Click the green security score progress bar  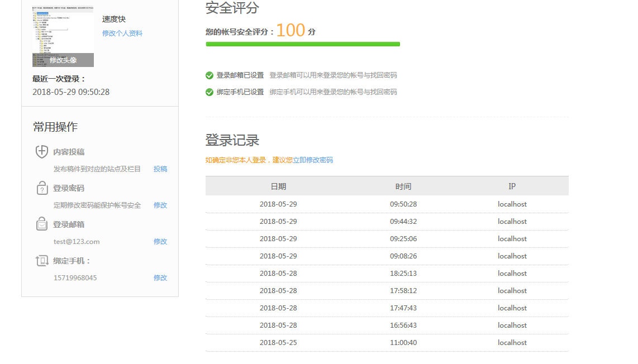303,44
